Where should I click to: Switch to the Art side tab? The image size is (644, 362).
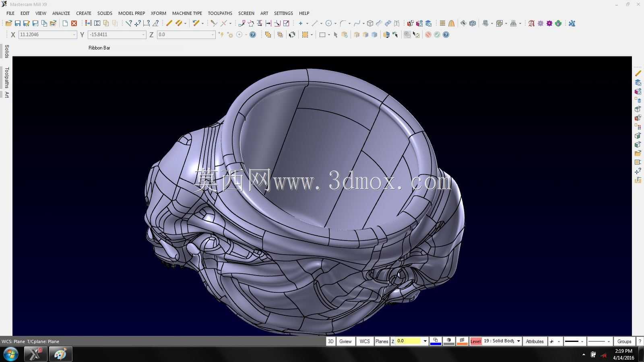(6, 95)
